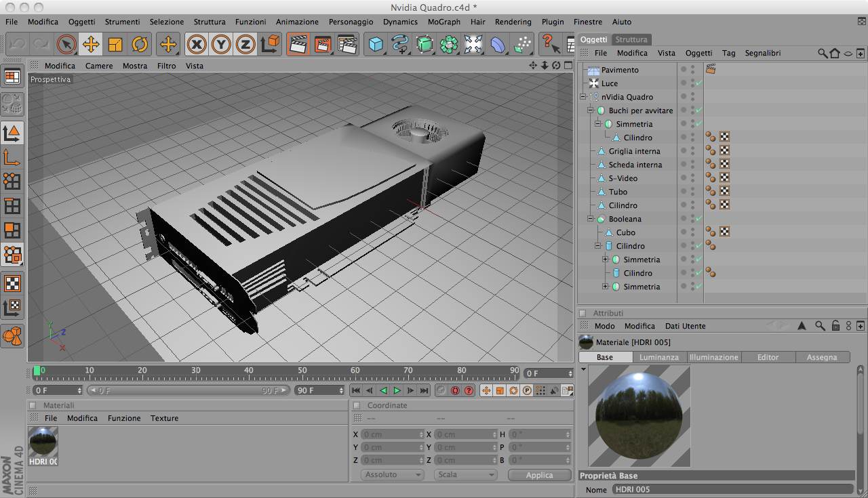Image resolution: width=868 pixels, height=498 pixels.
Task: Select the HDRI material thumbnail
Action: pos(43,442)
